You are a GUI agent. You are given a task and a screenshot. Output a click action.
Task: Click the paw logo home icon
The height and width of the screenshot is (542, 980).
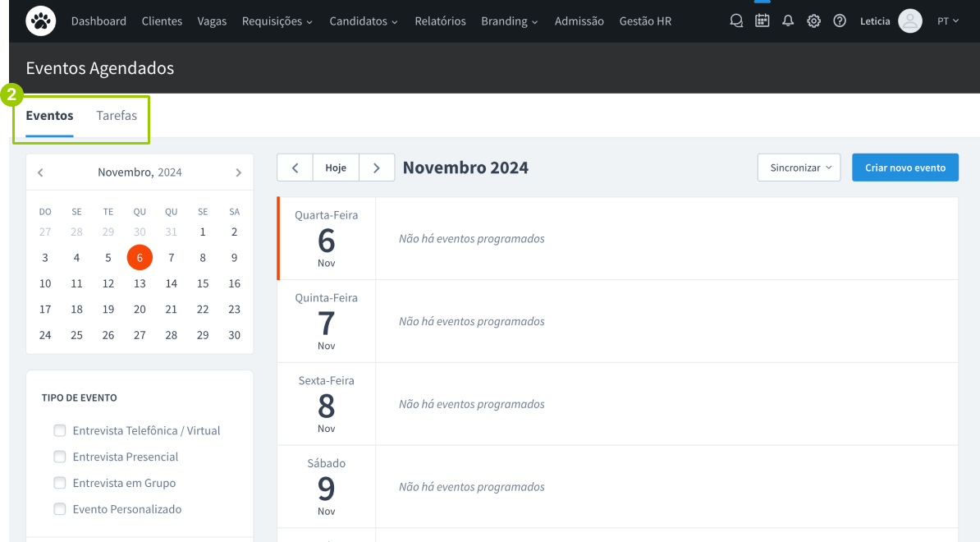click(x=41, y=21)
